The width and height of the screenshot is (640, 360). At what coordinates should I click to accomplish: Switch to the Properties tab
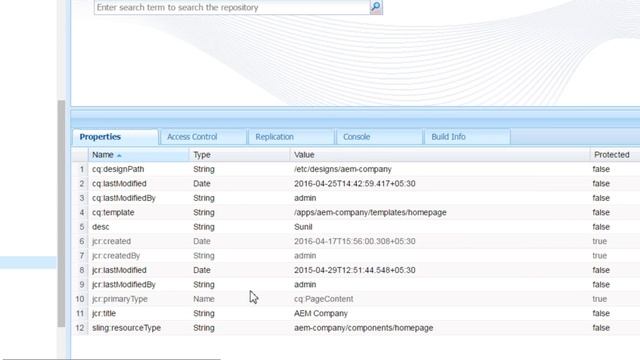point(116,137)
